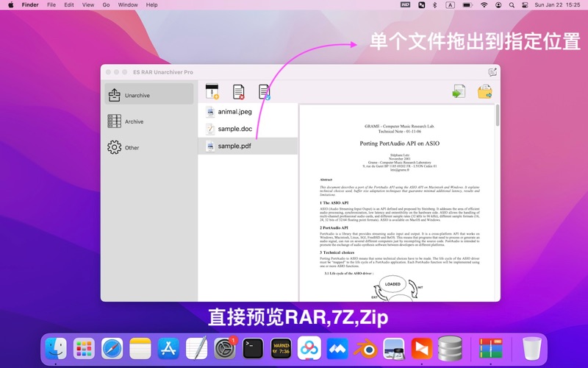Click the sample.pdf file type icon
This screenshot has width=588, height=368.
coord(210,146)
